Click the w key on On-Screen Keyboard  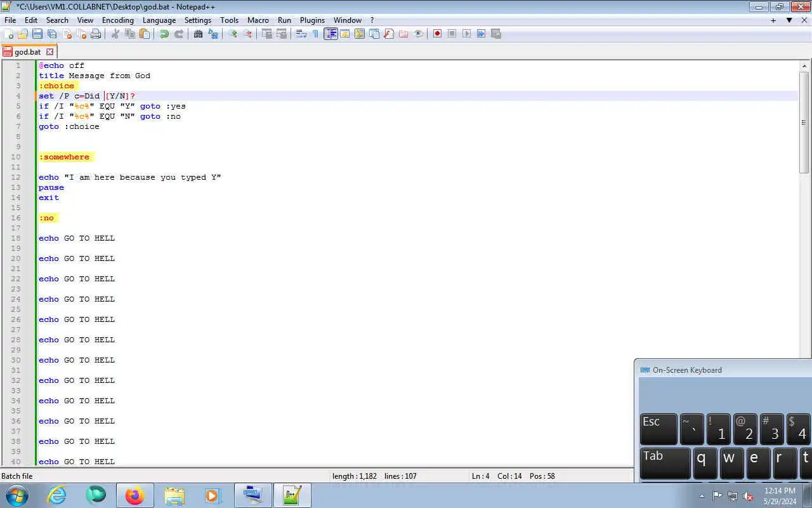point(731,463)
